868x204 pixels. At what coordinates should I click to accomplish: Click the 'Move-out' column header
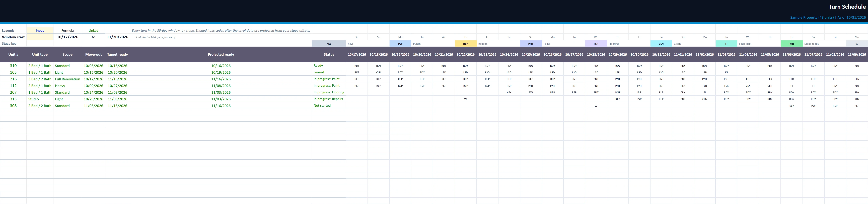(93, 54)
